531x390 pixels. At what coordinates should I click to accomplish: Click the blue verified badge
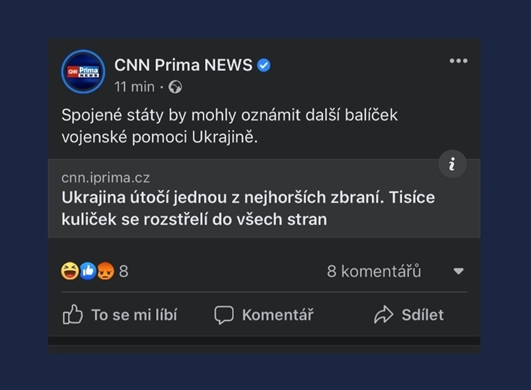coord(263,65)
